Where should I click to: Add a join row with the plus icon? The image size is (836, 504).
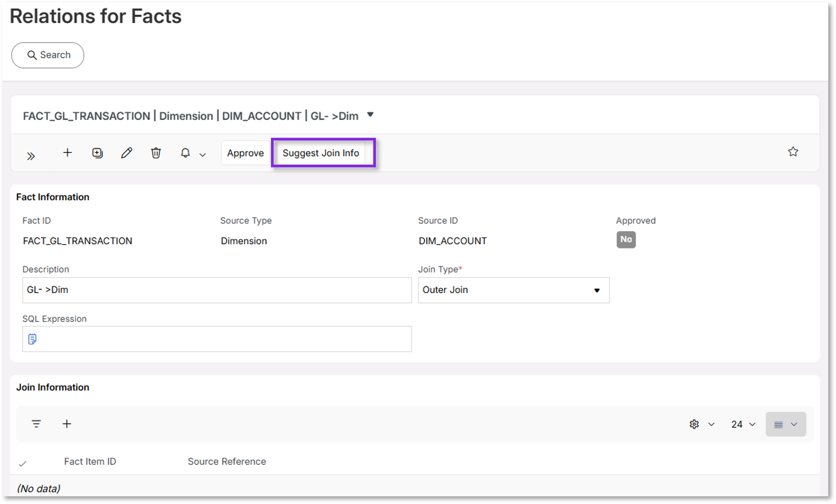coord(67,424)
